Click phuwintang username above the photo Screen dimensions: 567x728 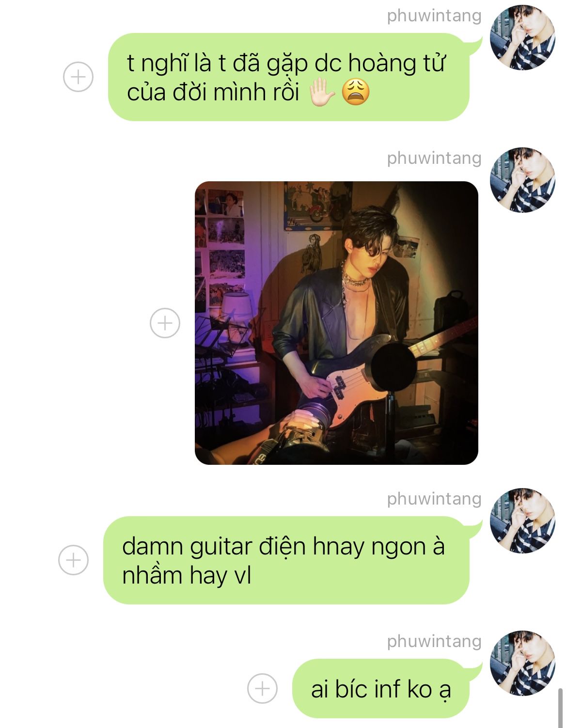(434, 158)
